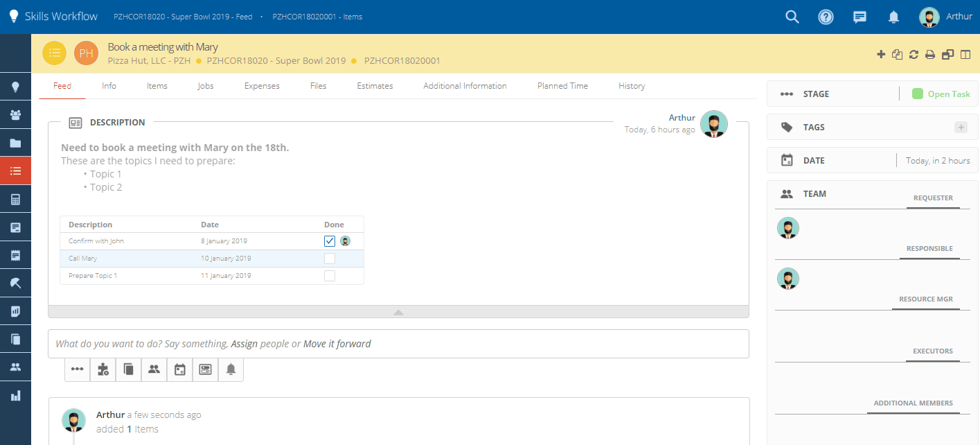980x445 pixels.
Task: Open the date field showing Today, in 2 hours
Action: pos(938,161)
